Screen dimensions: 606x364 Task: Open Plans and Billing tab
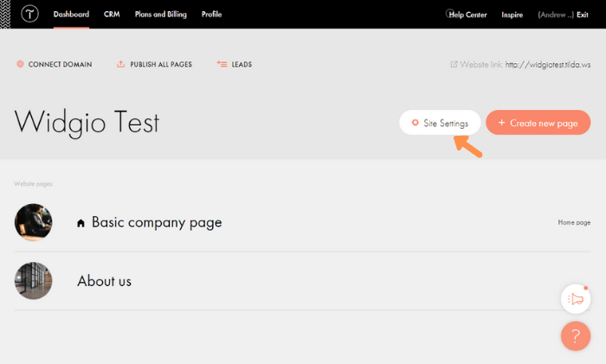[161, 15]
